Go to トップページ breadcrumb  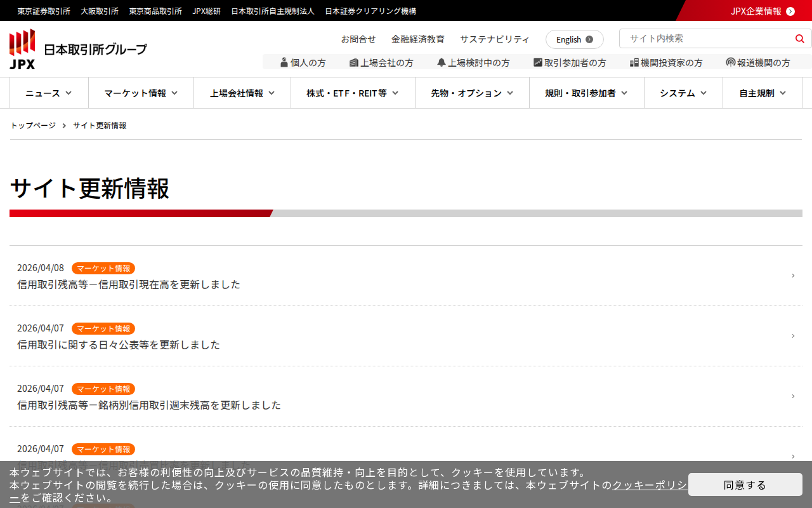[x=33, y=126]
